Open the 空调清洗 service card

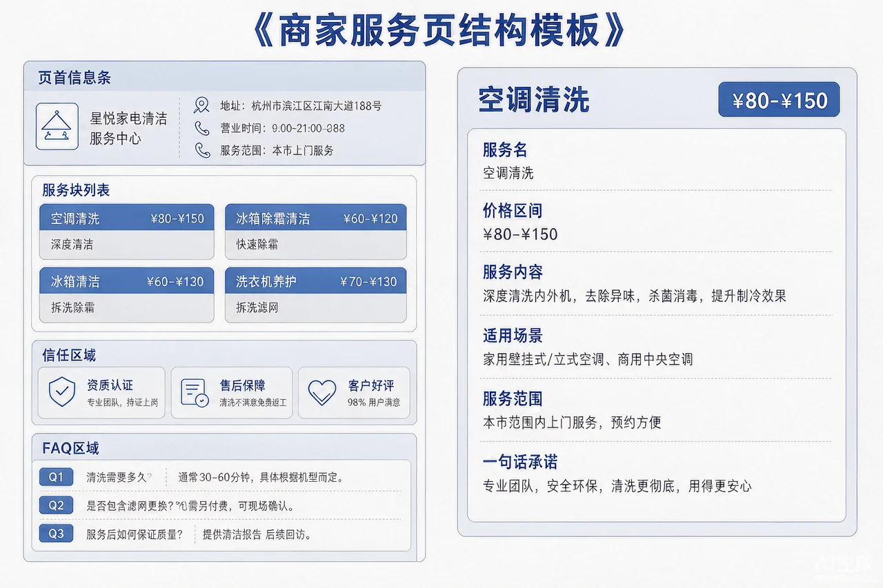tap(127, 232)
